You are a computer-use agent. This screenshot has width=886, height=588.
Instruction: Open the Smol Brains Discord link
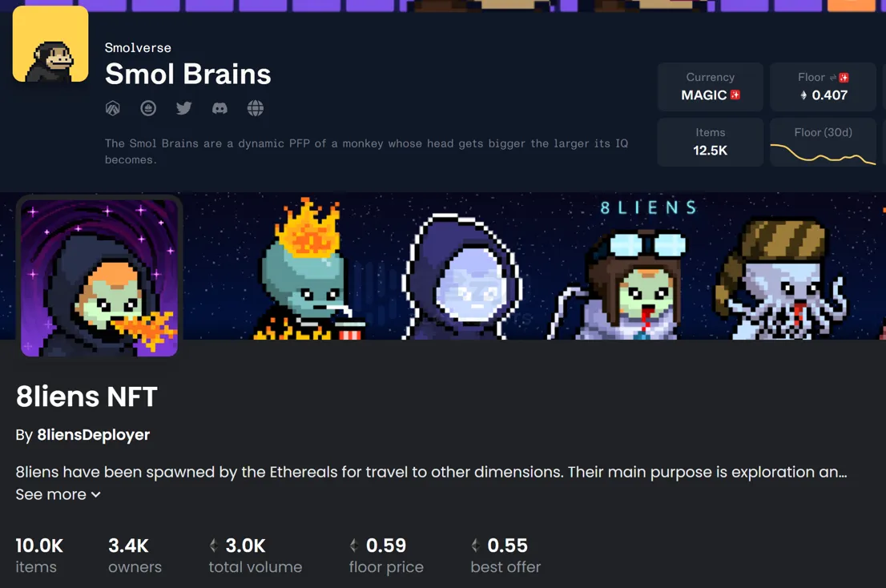coord(219,108)
